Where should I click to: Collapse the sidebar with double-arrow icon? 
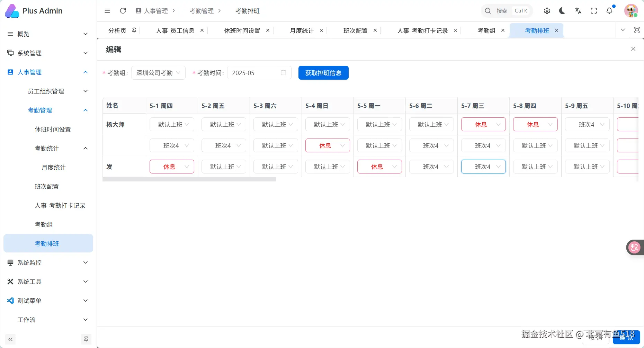pyautogui.click(x=10, y=339)
